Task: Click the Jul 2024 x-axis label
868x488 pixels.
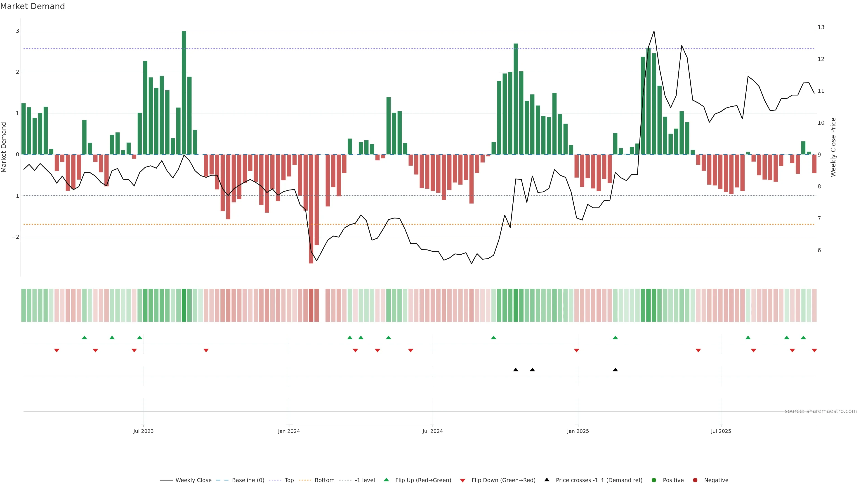Action: pos(433,431)
